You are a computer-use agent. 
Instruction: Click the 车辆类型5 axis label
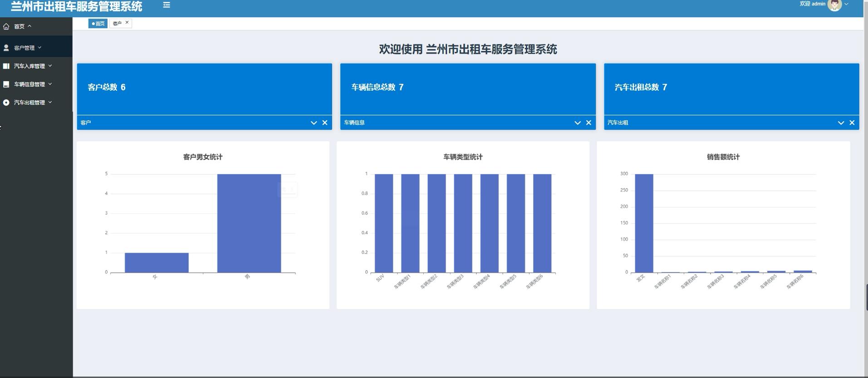[x=508, y=282]
